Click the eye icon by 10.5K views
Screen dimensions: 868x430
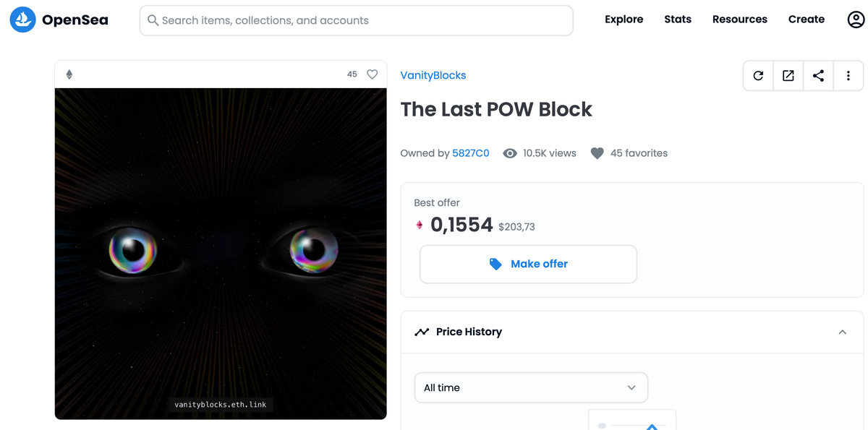[510, 153]
